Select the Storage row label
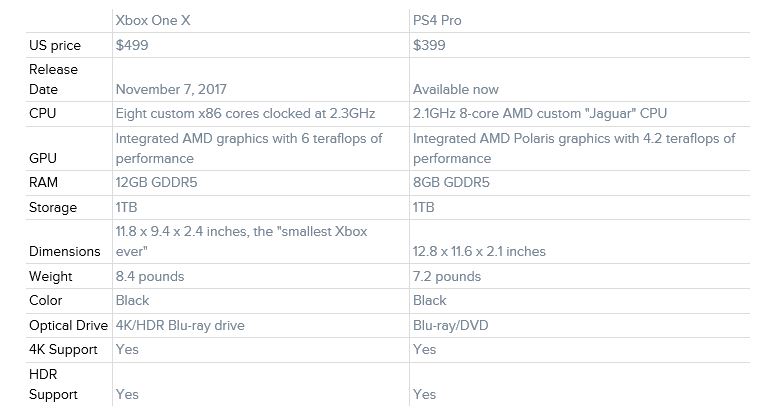Screen dimensions: 761x416 [x=53, y=207]
